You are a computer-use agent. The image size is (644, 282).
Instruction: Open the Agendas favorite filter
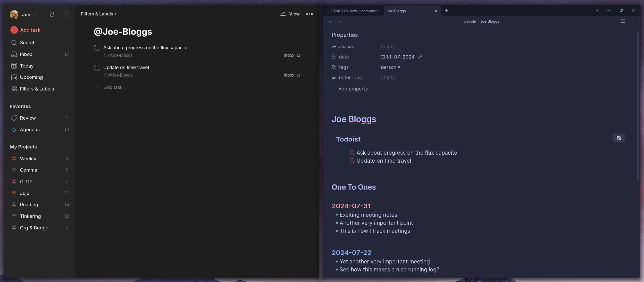(30, 130)
